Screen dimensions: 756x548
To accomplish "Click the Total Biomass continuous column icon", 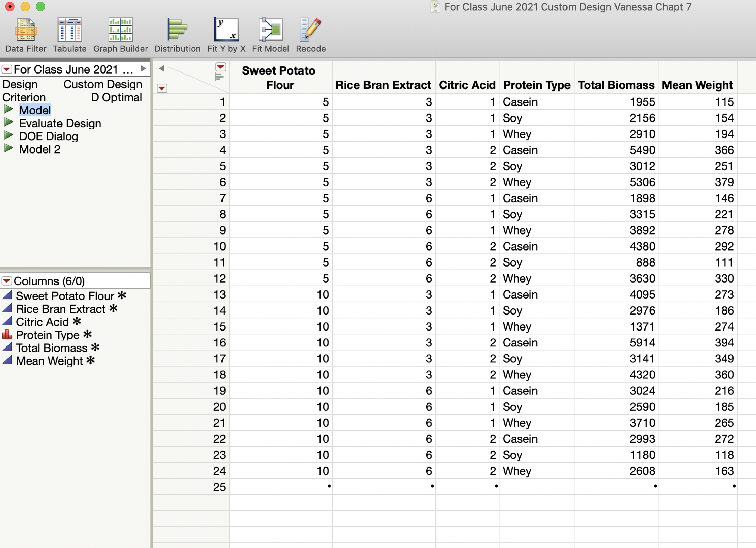I will tap(7, 347).
